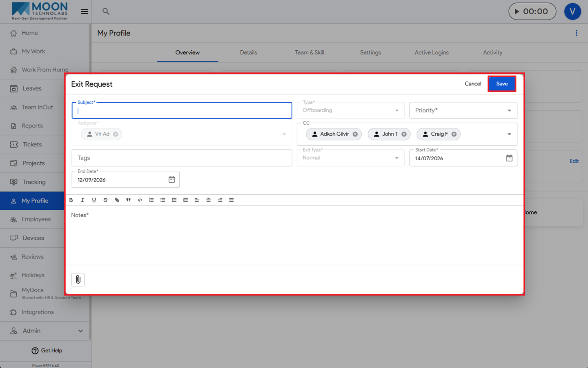Start the 00:00 timer
588x368 pixels.
(x=532, y=11)
